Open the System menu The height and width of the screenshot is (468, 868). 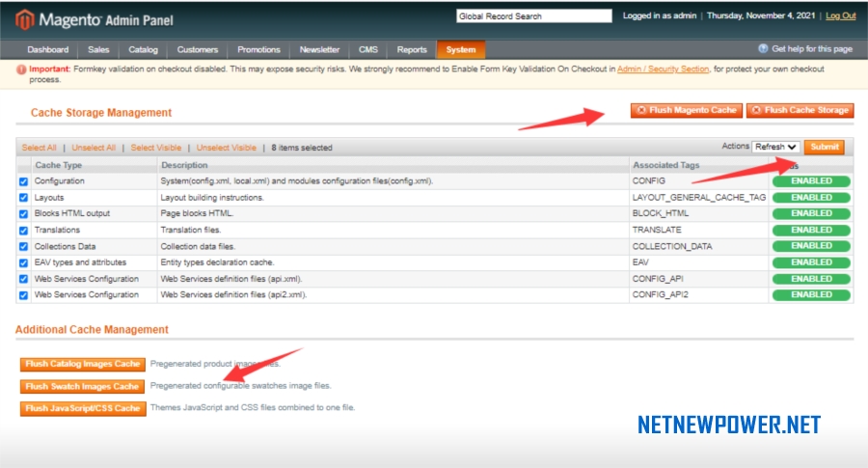coord(461,49)
